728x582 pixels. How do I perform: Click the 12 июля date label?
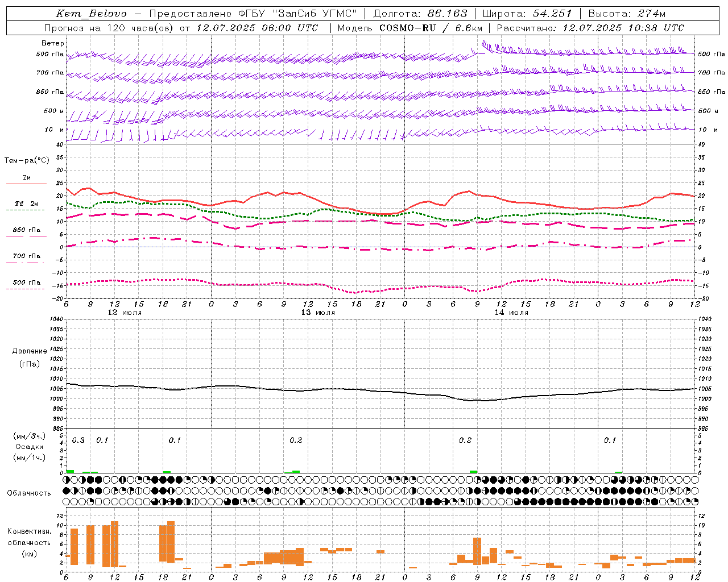pyautogui.click(x=125, y=313)
